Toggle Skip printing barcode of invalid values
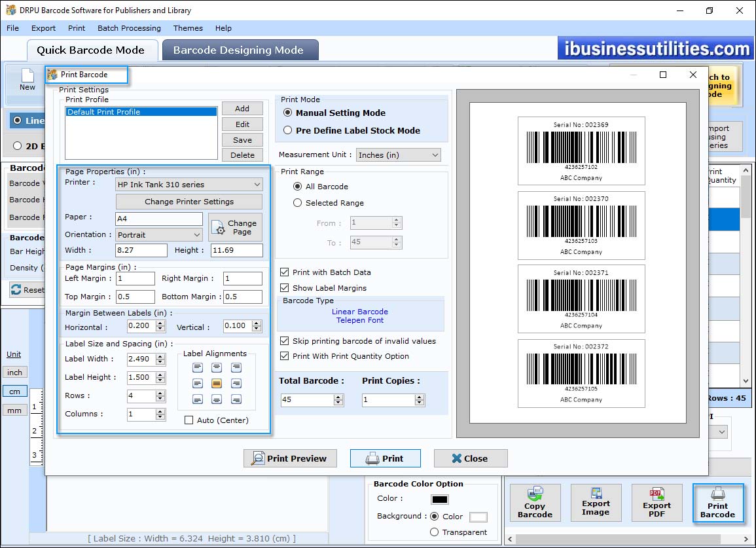 click(x=285, y=340)
